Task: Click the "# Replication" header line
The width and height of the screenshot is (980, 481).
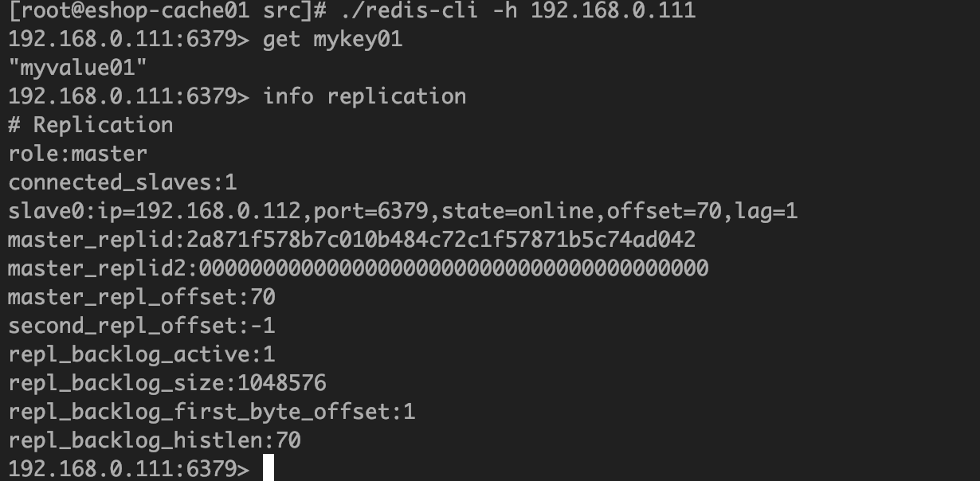Action: pyautogui.click(x=91, y=125)
